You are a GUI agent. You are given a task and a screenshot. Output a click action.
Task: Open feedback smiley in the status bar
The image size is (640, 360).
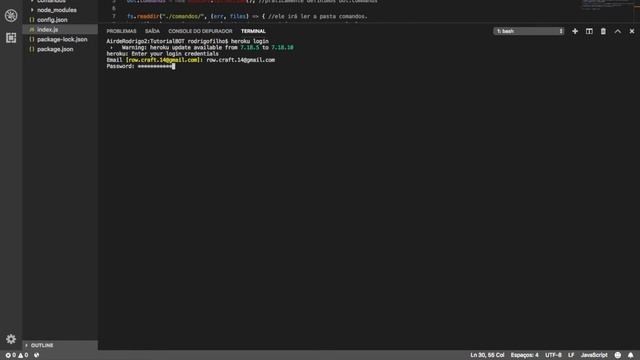pos(618,355)
